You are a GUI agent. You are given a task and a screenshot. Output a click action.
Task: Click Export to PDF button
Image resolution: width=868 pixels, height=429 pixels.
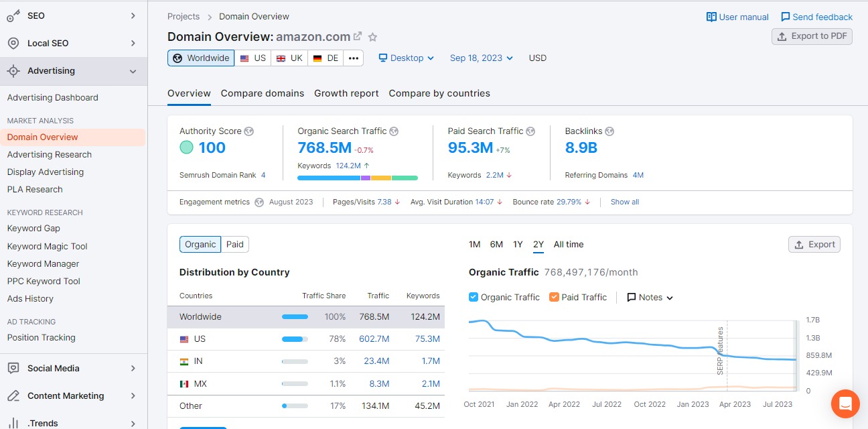[812, 36]
